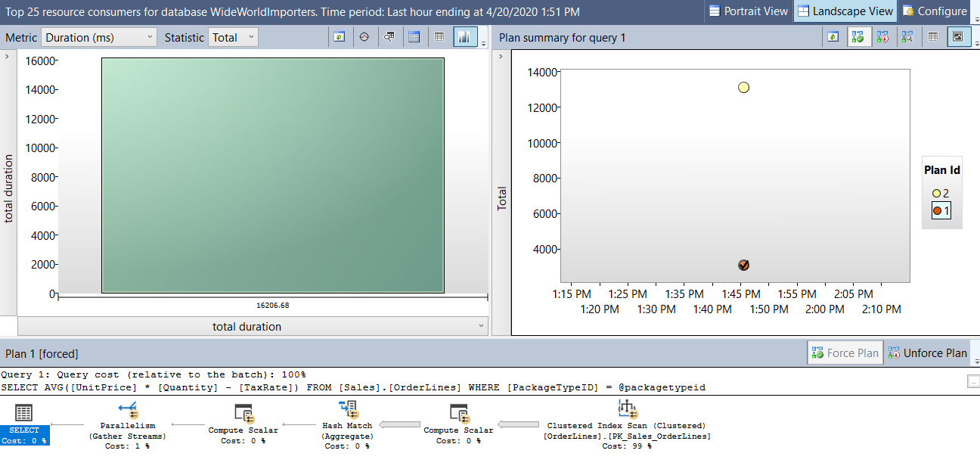Toggle the chart view for top consumers
Viewport: 980px width, 469px height.
coord(464,36)
